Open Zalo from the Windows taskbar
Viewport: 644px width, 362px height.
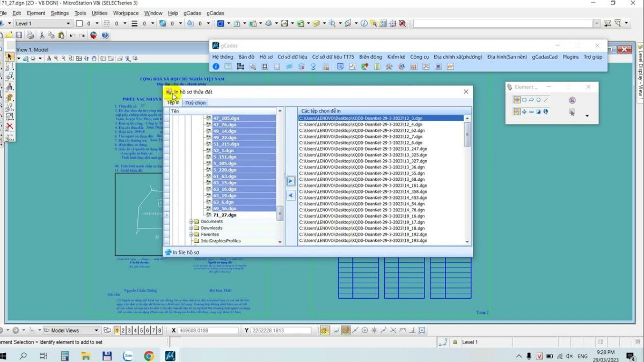coord(128,356)
